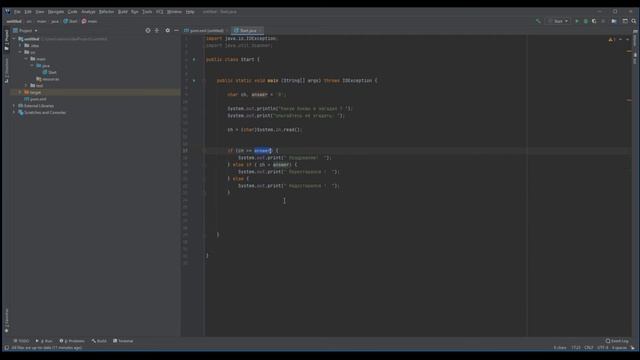The height and width of the screenshot is (360, 640).
Task: Select the resources folder in project tree
Action: pos(48,79)
